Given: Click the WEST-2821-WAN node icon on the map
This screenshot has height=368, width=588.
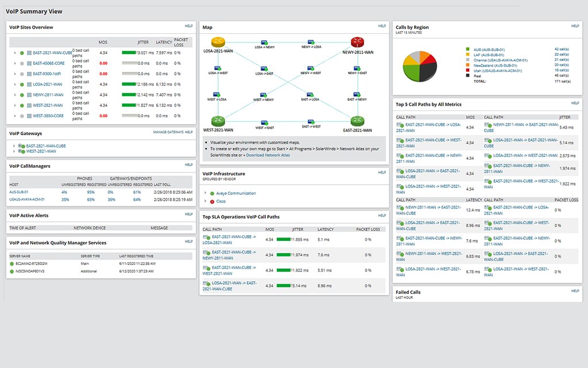Looking at the screenshot, I should [x=218, y=120].
